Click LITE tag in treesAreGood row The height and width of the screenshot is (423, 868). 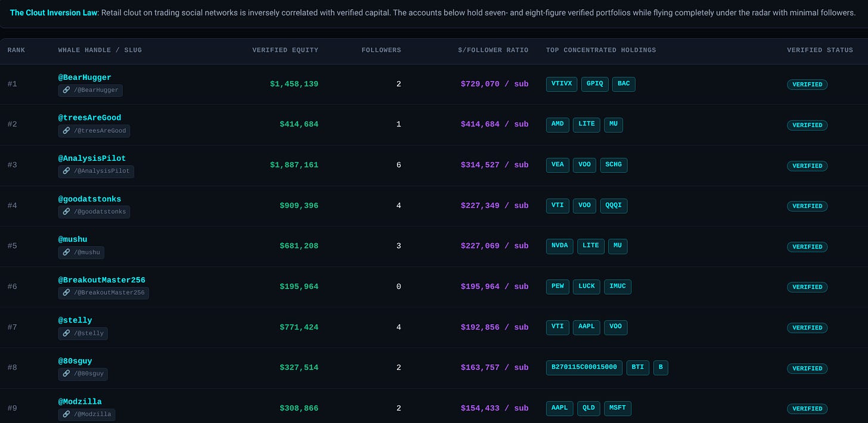click(x=587, y=125)
